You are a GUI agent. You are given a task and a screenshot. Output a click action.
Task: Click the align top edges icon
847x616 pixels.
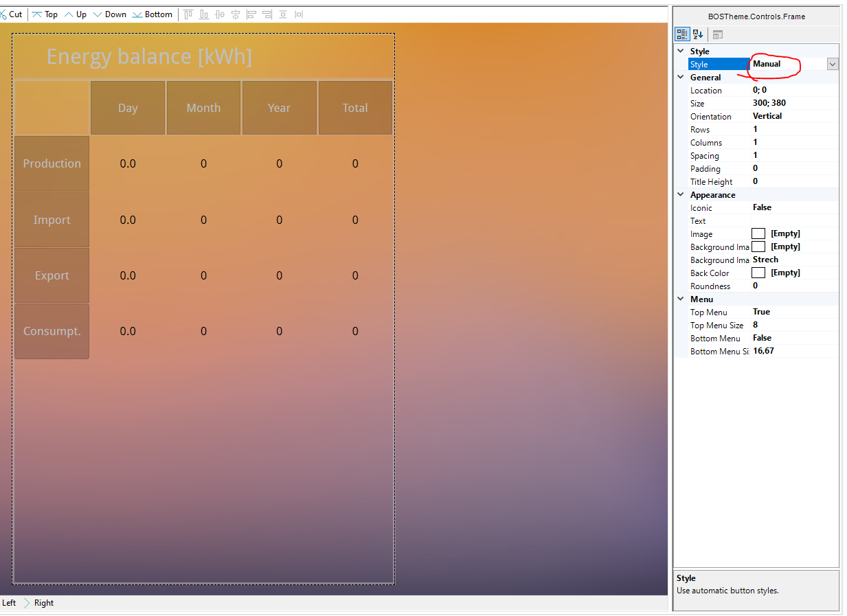[188, 14]
